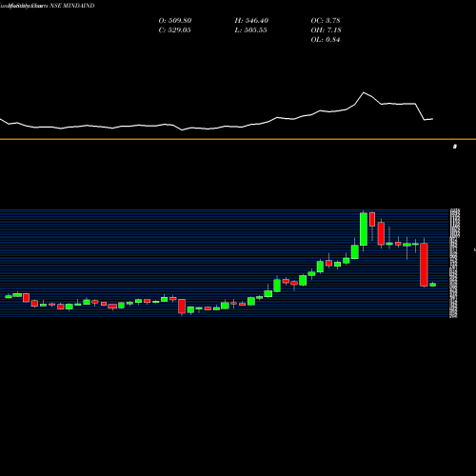Click the peak of the white line chart

(x=364, y=92)
